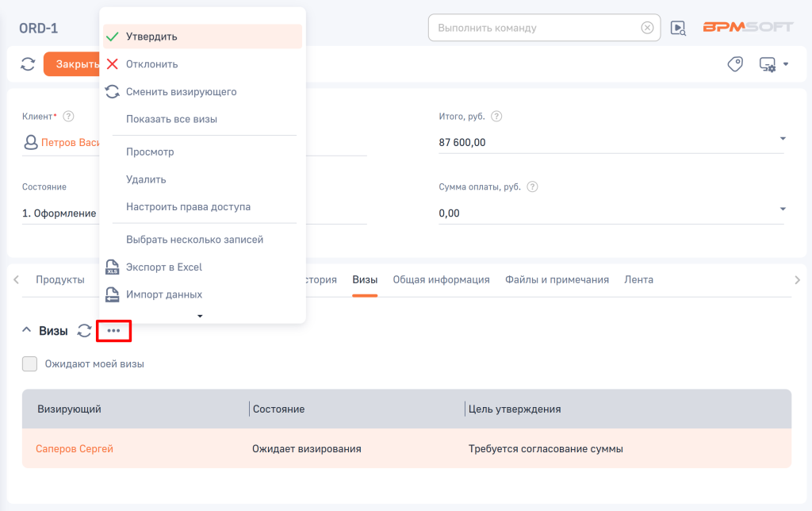Click the Выполнить команду input field
The width and height of the screenshot is (812, 511).
tap(531, 28)
